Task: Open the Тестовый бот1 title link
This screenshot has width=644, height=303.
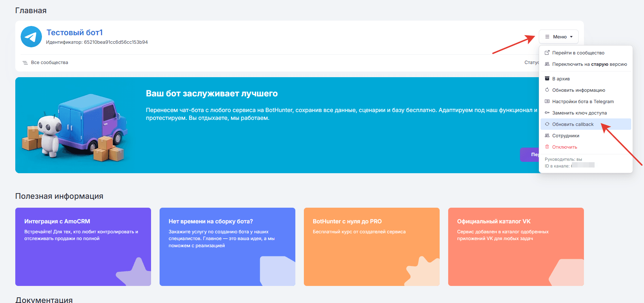Action: [75, 32]
